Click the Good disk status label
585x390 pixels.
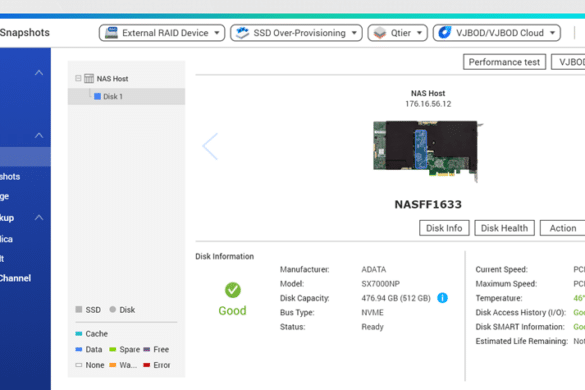pyautogui.click(x=232, y=311)
